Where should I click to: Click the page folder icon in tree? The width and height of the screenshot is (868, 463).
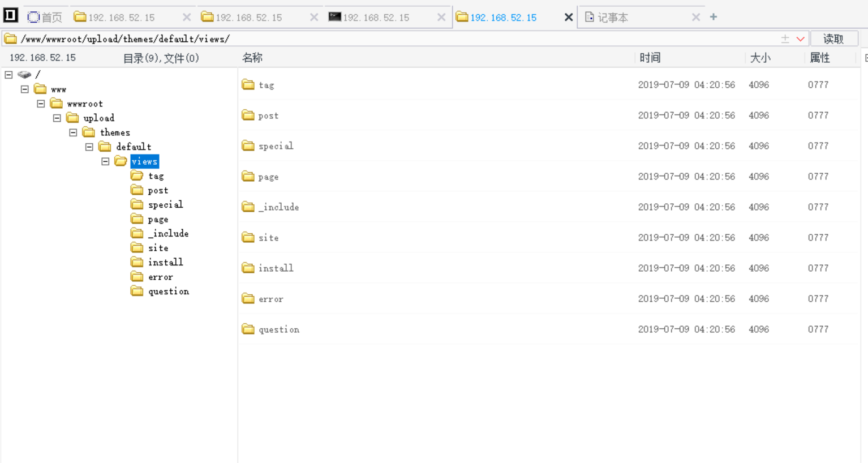(x=137, y=219)
